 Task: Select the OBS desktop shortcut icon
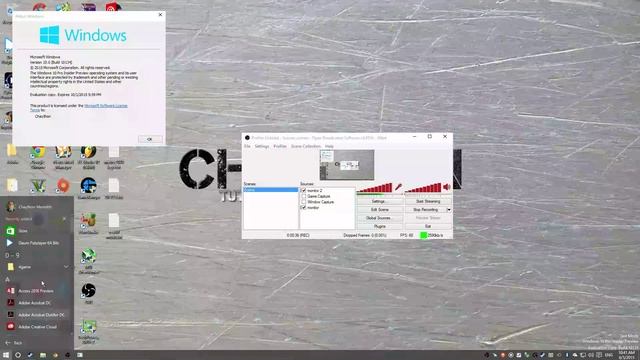(x=88, y=290)
